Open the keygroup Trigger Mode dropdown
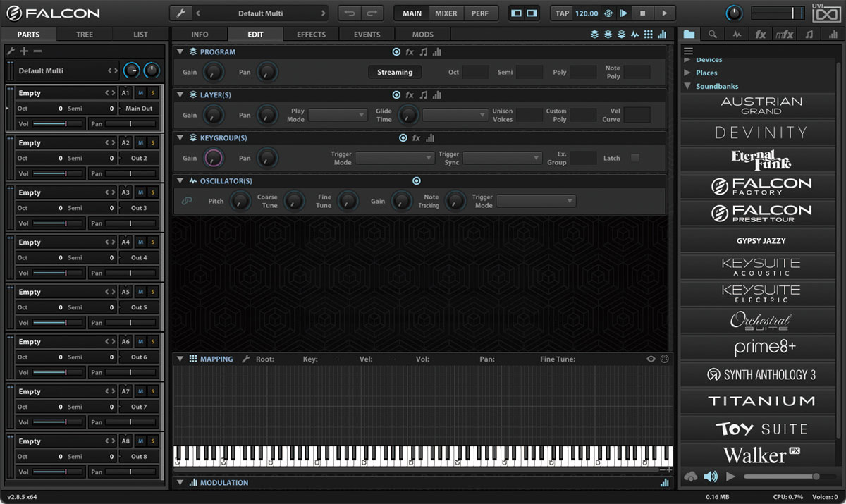Image resolution: width=846 pixels, height=504 pixels. tap(394, 158)
